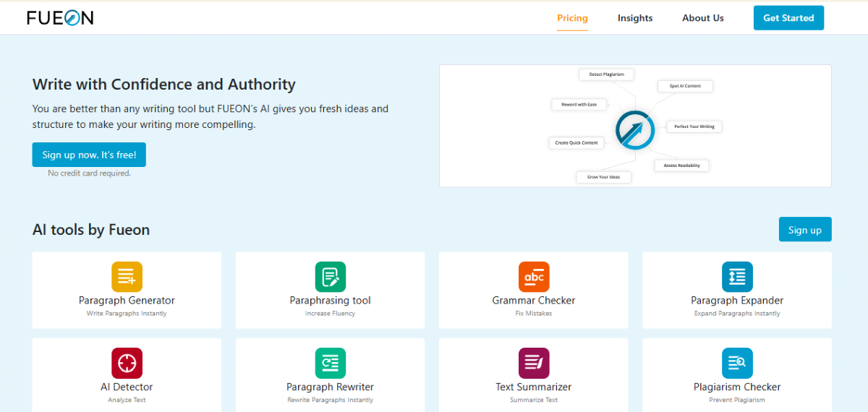Screen dimensions: 868x412
Task: Click the FUEON logo
Action: [x=60, y=18]
